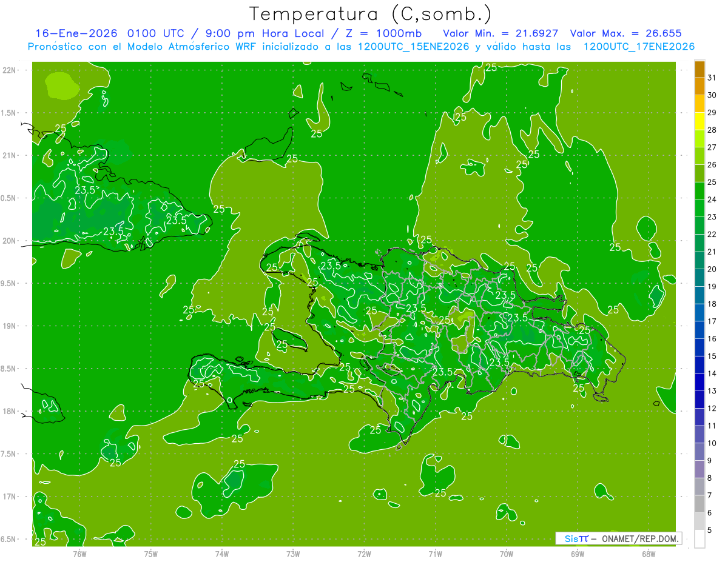
Task: Click the "76W" longitude label
Action: pos(79,554)
